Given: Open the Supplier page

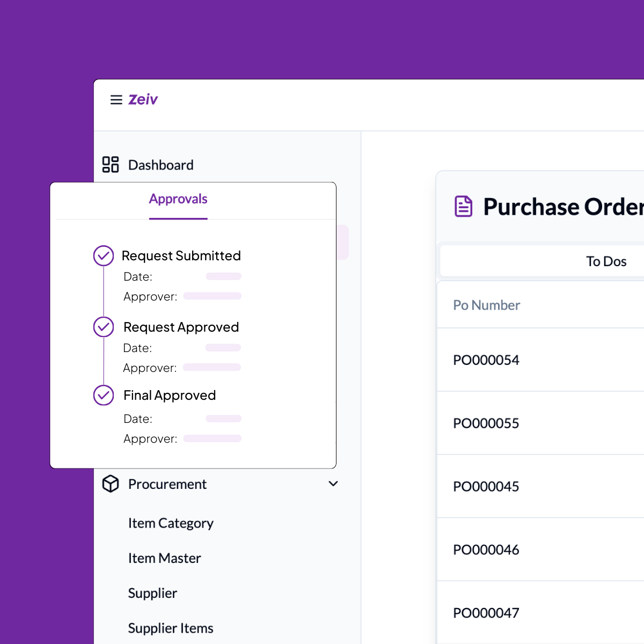Looking at the screenshot, I should pos(152,593).
